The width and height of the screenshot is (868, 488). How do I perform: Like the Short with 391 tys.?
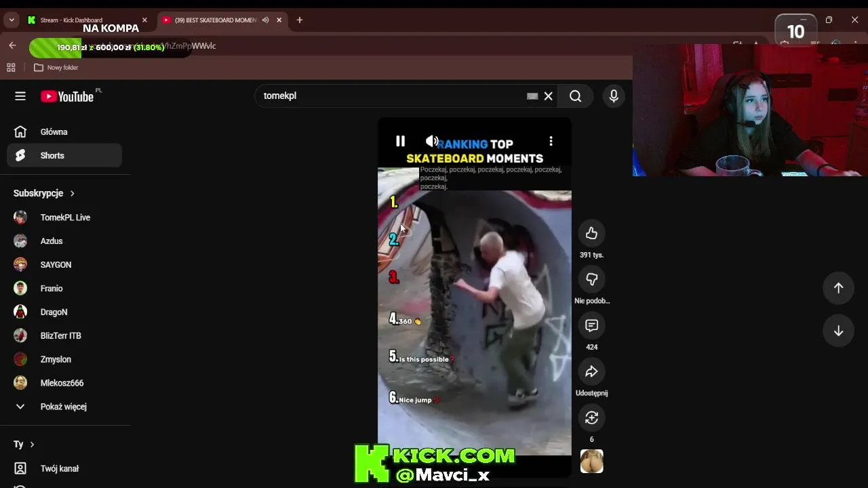(591, 233)
